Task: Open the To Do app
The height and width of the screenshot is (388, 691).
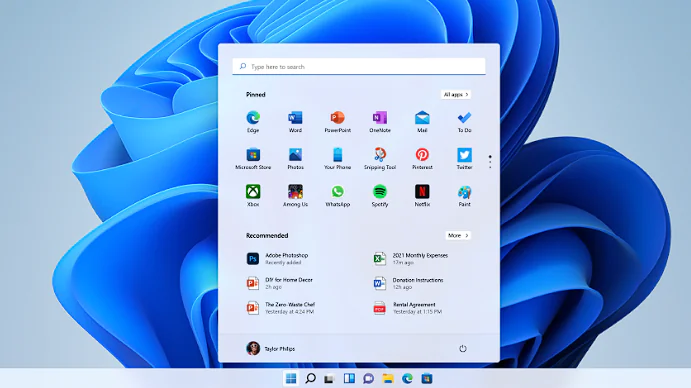Action: pos(464,122)
